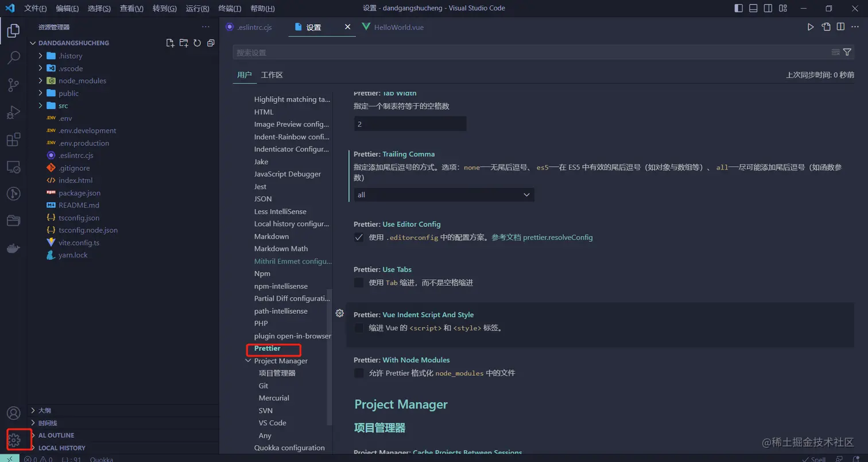Open the Explorer view in activity bar

pos(13,31)
